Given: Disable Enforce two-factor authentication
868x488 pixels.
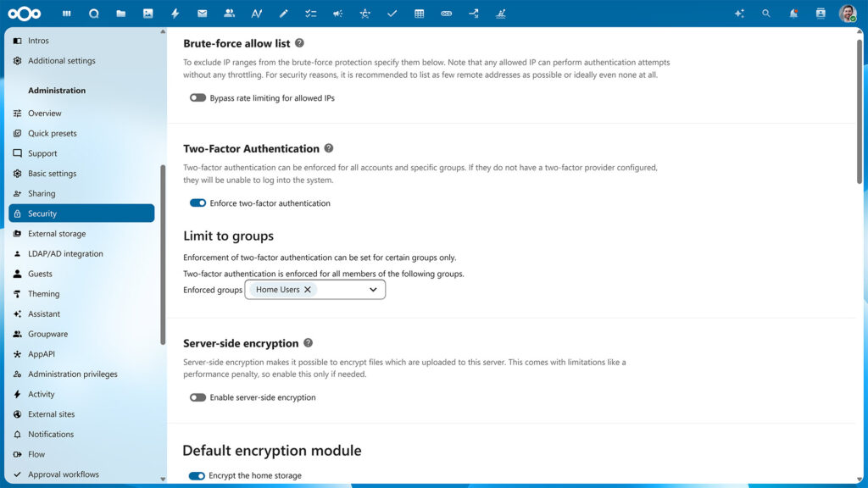Looking at the screenshot, I should pyautogui.click(x=198, y=202).
